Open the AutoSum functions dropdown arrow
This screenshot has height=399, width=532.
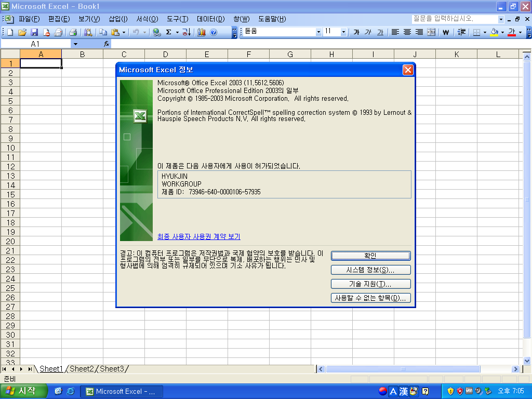177,32
